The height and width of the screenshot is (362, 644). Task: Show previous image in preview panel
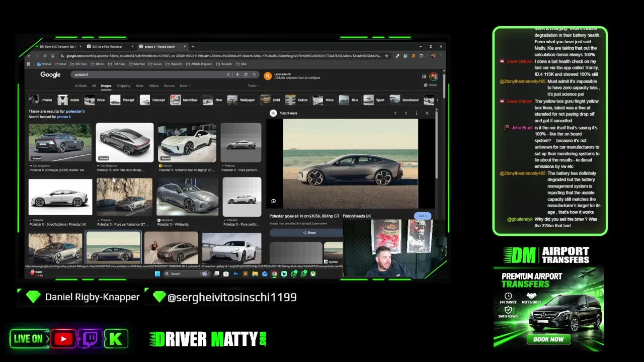(395, 113)
